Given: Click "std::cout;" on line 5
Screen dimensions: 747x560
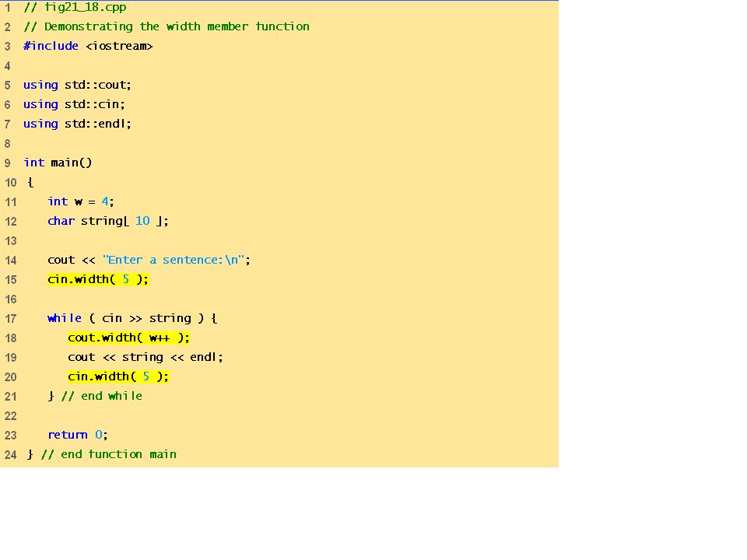Looking at the screenshot, I should coord(98,85).
